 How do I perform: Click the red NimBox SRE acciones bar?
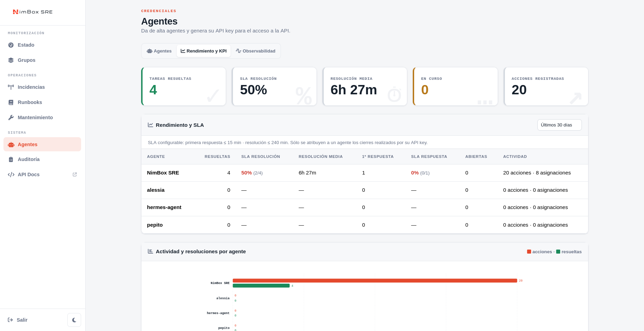click(x=375, y=281)
